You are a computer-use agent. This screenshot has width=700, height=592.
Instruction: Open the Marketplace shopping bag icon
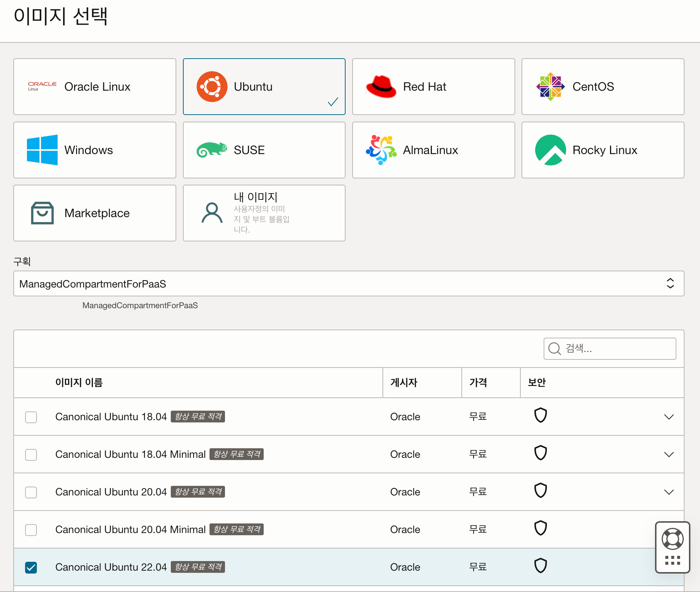click(42, 213)
